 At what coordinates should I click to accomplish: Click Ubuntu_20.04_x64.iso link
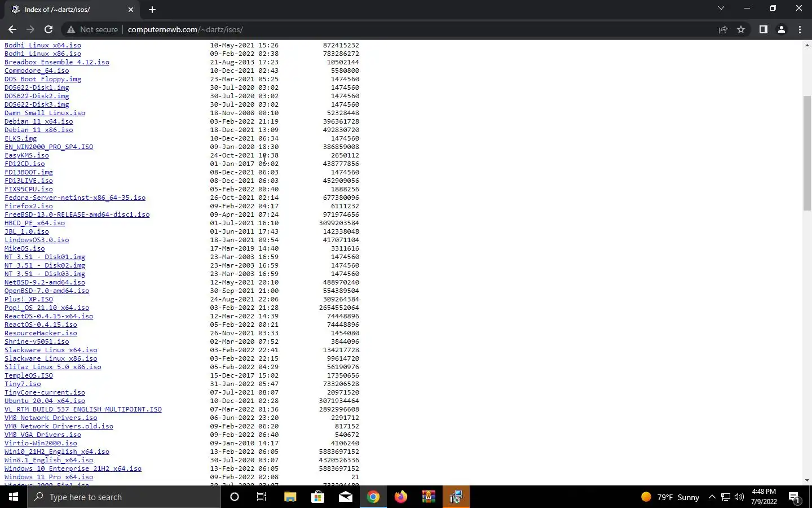click(45, 401)
